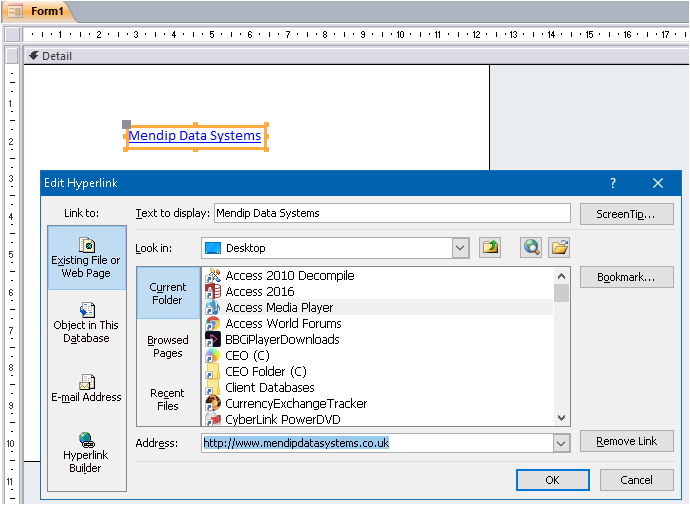Select Access World Forums list entry
Image resolution: width=690 pixels, height=505 pixels.
coord(378,324)
